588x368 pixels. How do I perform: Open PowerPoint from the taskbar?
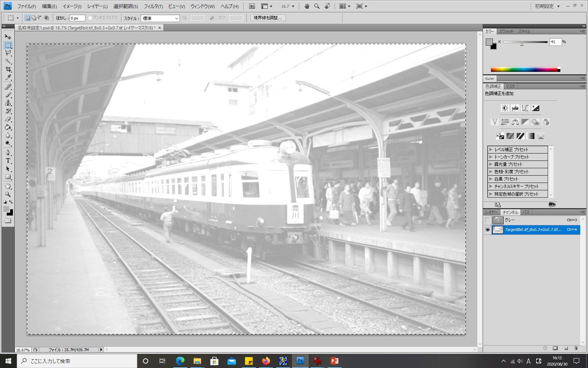(x=335, y=361)
